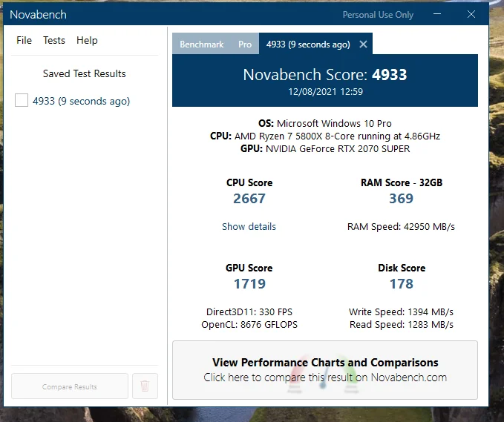This screenshot has height=422, width=504.
Task: Click the GPU Score label
Action: click(x=249, y=268)
